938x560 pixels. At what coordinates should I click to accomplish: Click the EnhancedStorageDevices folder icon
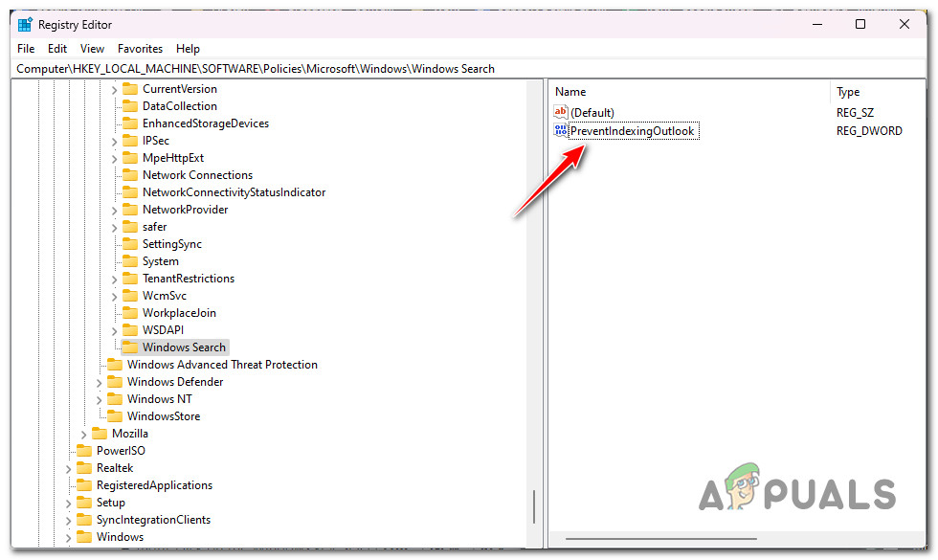pos(130,123)
